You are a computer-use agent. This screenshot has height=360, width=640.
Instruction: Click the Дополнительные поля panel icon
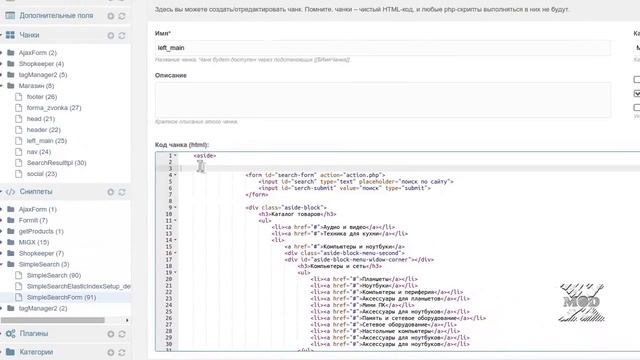click(x=10, y=16)
